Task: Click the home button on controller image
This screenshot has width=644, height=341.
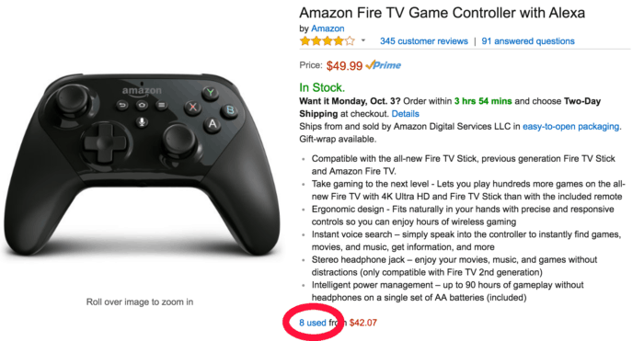Action: (142, 105)
